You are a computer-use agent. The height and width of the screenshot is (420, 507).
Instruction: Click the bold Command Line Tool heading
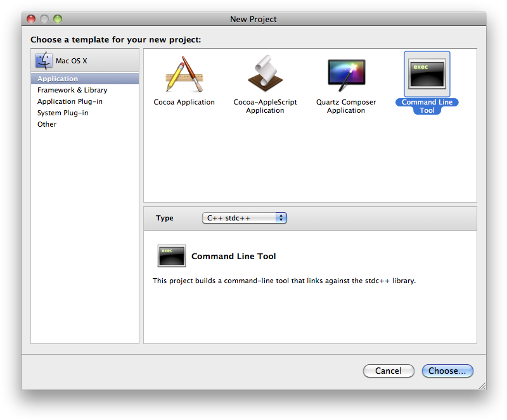click(x=233, y=257)
